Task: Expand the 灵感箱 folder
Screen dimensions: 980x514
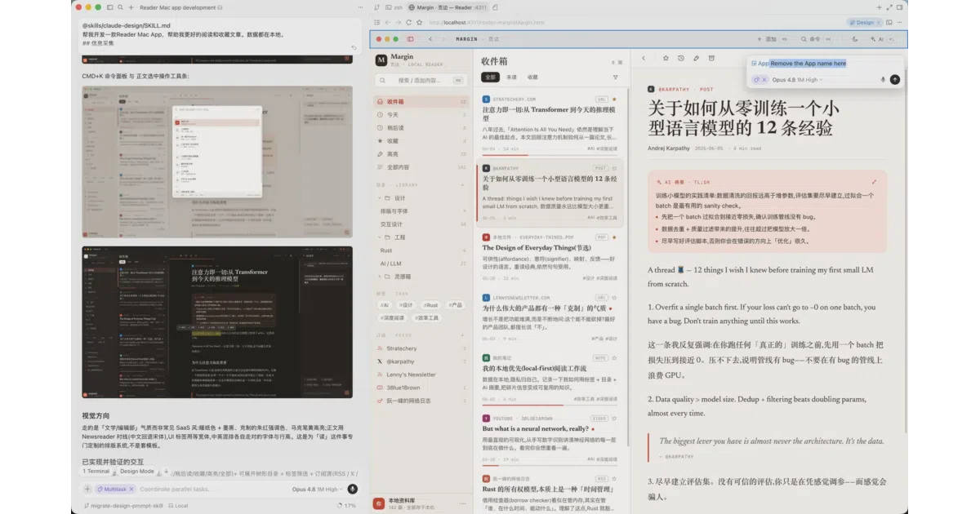Action: (381, 277)
